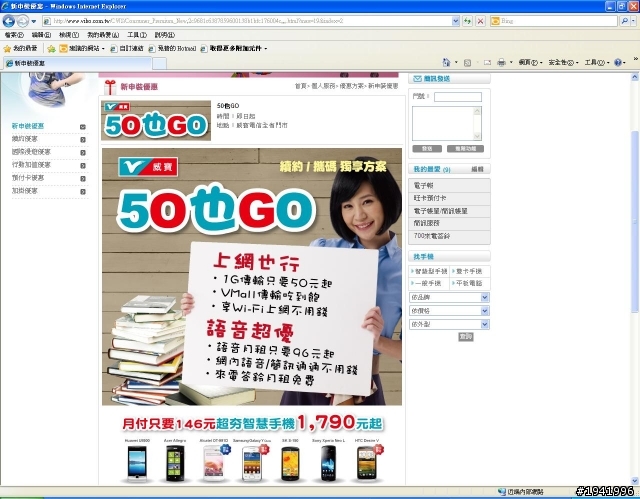Click the RSS feeds icon in command bar
640x499 pixels.
click(467, 63)
